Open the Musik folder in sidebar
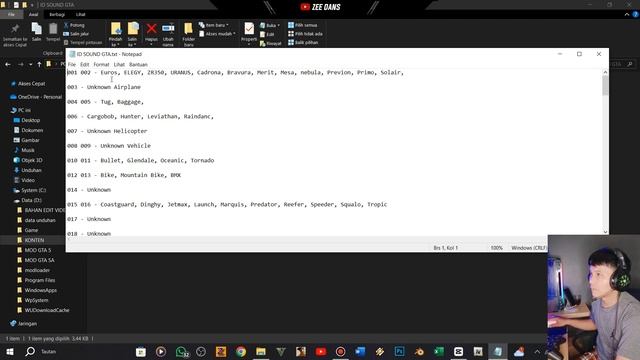 (24, 150)
